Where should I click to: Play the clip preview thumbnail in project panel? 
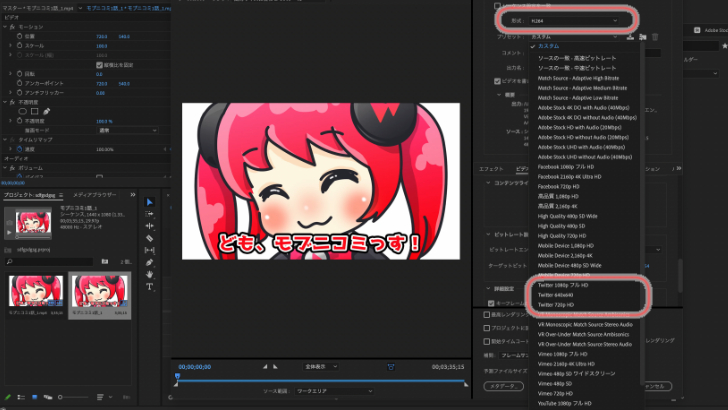pos(9,232)
